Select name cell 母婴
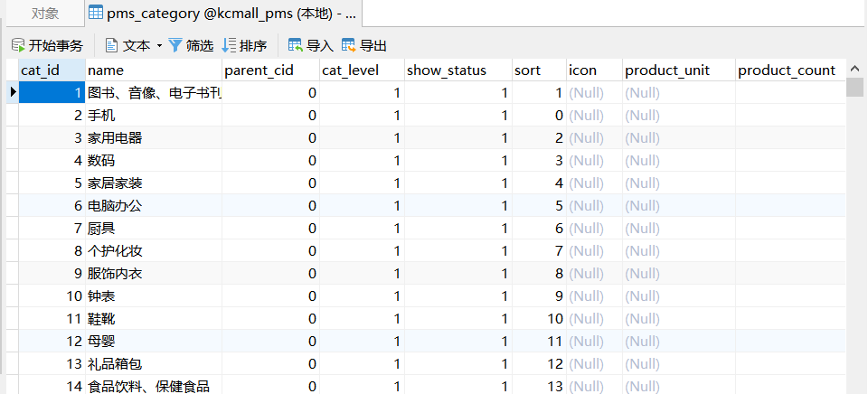Screen dimensions: 868x394 [x=154, y=341]
